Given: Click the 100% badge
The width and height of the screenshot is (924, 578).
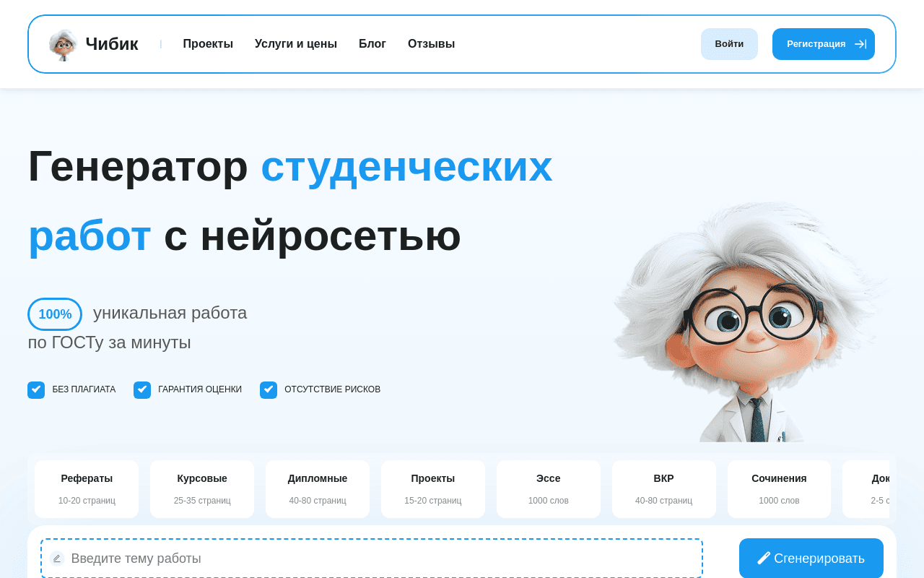Looking at the screenshot, I should (x=55, y=314).
